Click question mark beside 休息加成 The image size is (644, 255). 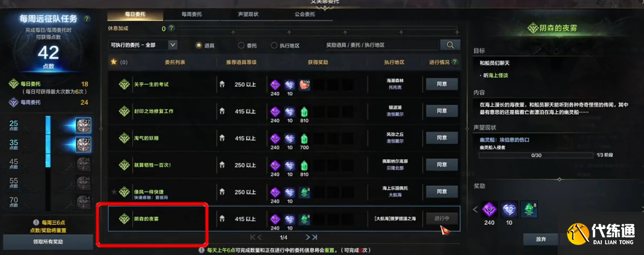171,29
